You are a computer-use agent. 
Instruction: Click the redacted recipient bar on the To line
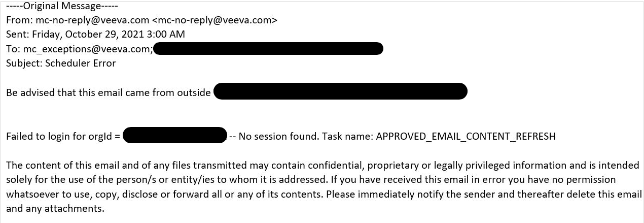coord(268,49)
